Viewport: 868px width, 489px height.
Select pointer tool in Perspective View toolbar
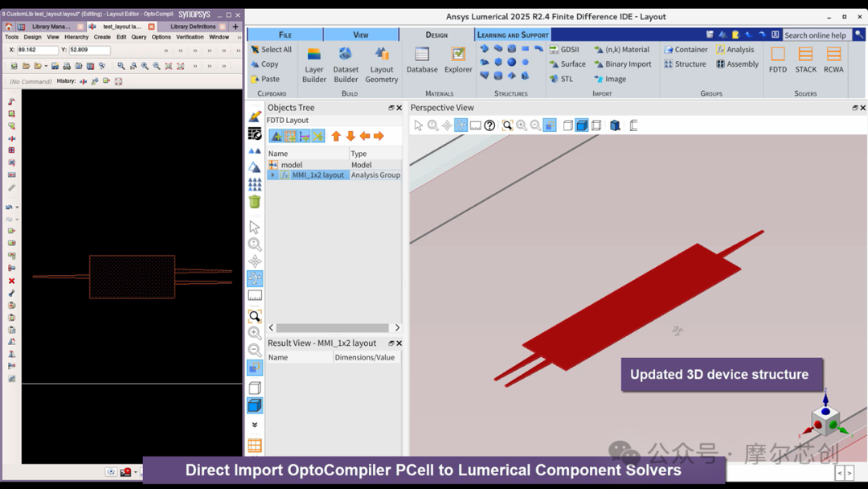419,125
